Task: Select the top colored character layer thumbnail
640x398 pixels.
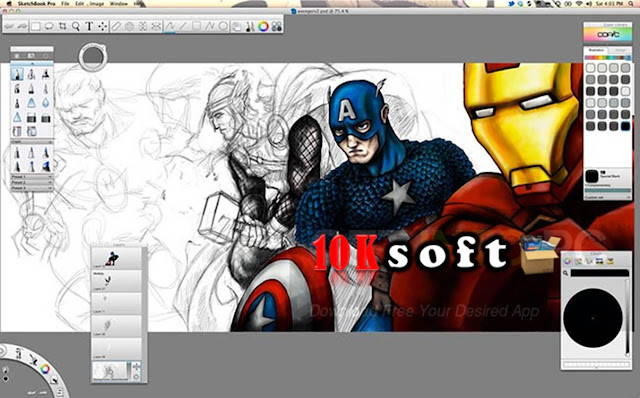Action: pos(116,258)
